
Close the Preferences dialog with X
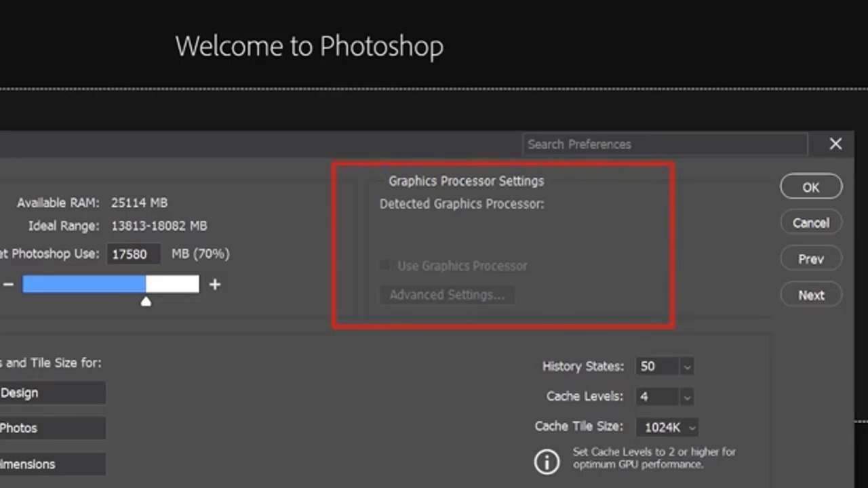click(835, 144)
